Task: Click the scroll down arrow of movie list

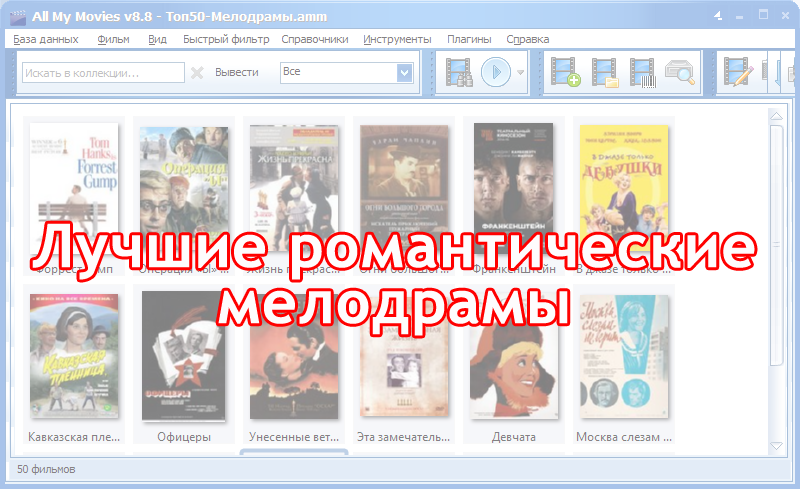Action: pos(775,444)
